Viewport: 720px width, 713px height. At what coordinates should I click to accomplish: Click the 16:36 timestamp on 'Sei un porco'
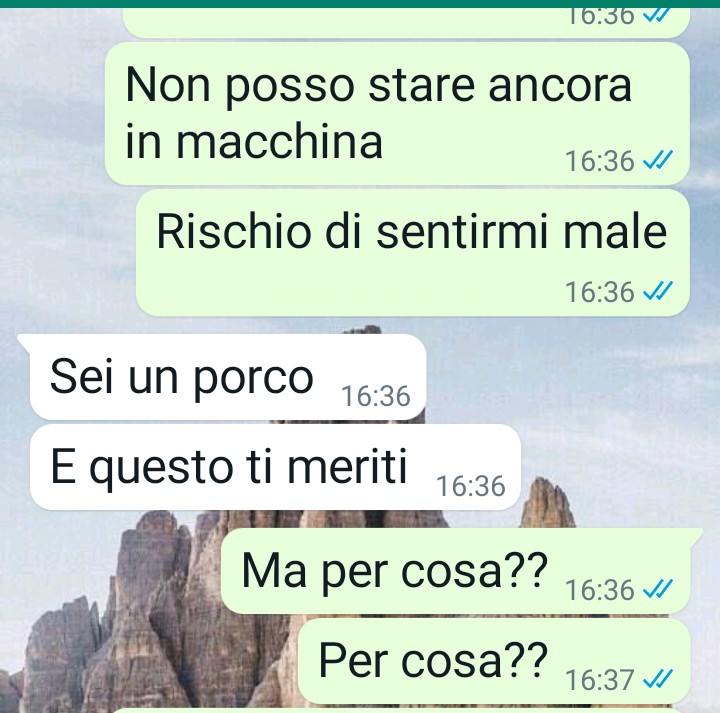coord(376,396)
